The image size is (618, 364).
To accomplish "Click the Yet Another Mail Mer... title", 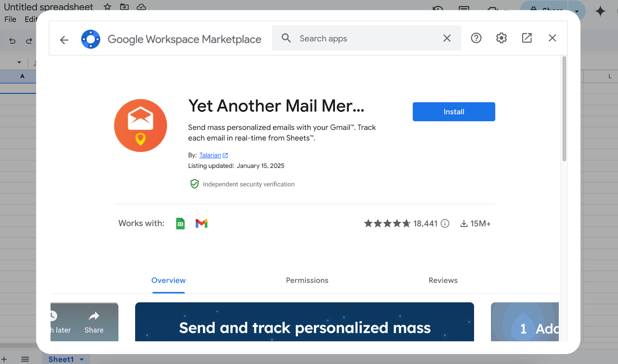I will (276, 106).
